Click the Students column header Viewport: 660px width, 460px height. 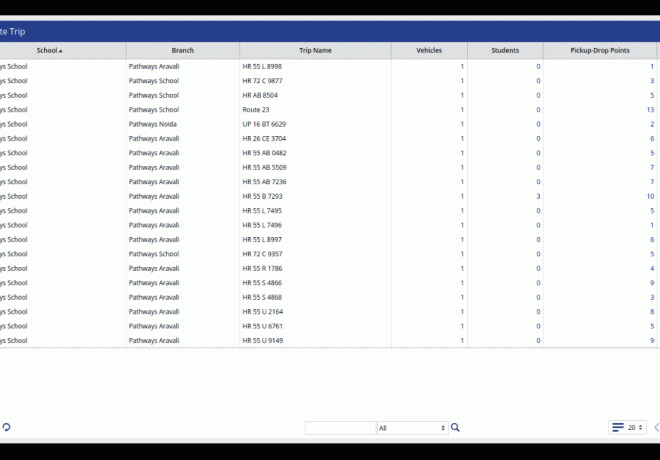pos(505,50)
